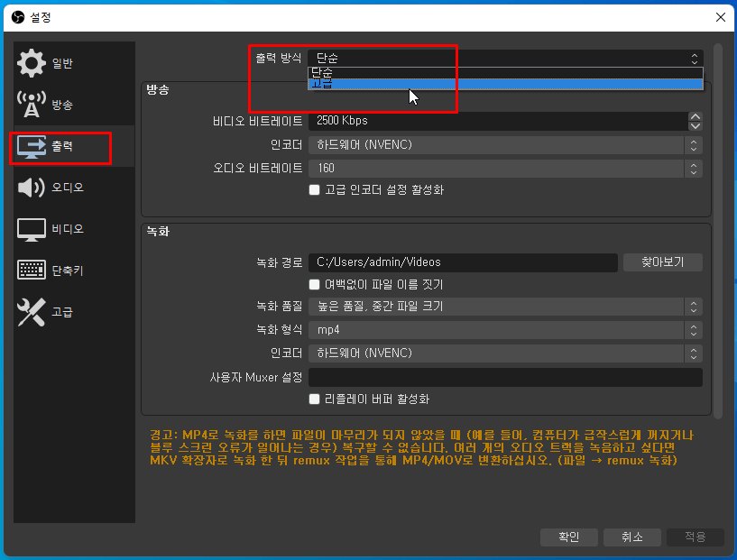This screenshot has width=737, height=560.
Task: Decrease the 비디오 비트레이트 value
Action: click(x=696, y=126)
